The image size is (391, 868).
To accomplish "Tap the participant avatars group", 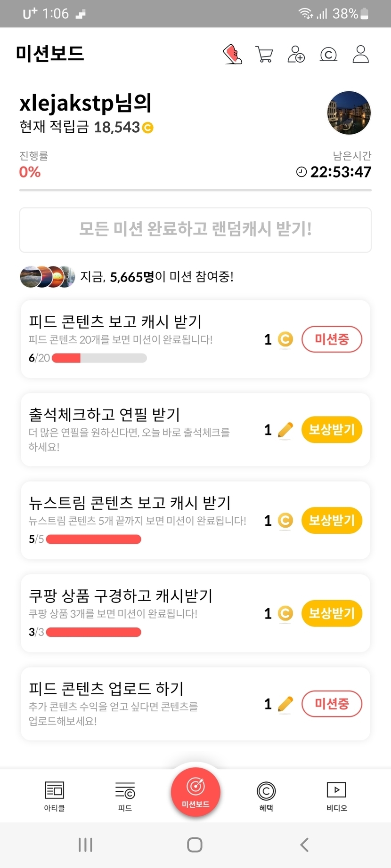I will click(x=47, y=277).
